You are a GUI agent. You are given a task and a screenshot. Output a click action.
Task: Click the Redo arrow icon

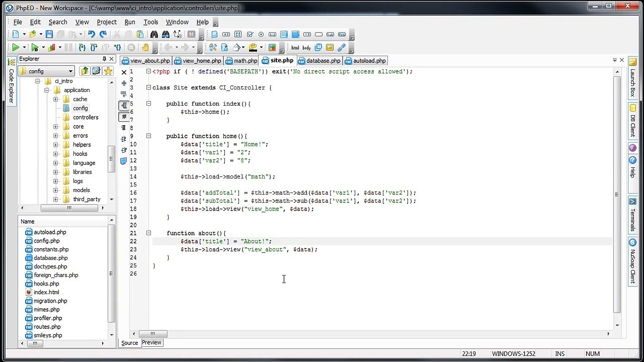pyautogui.click(x=103, y=34)
